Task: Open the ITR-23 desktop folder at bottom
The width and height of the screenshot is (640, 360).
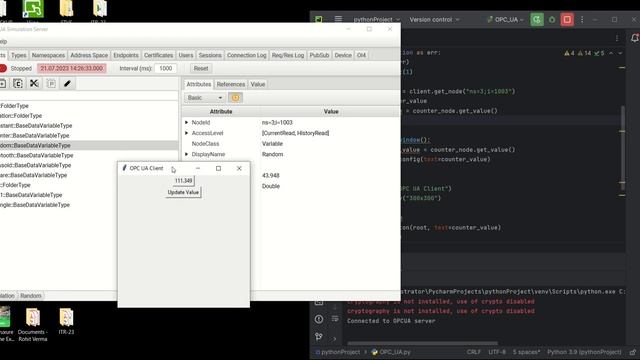Action: point(66,322)
